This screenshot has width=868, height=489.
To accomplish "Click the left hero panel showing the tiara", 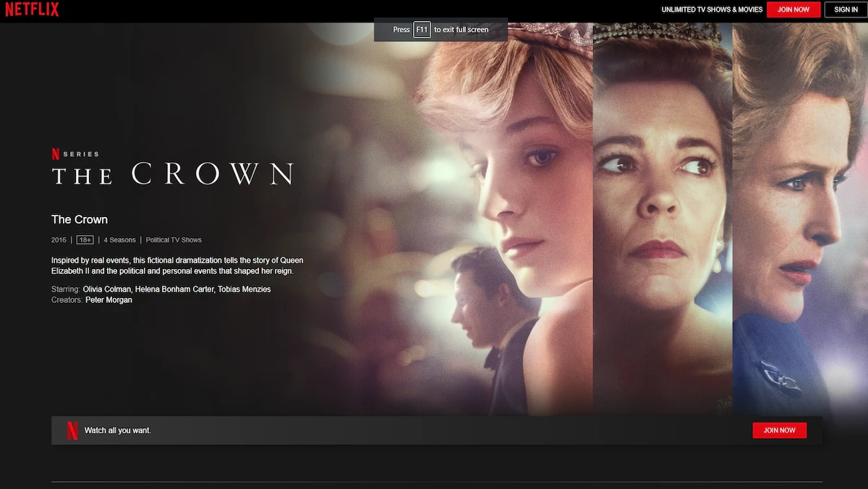I will point(506,217).
